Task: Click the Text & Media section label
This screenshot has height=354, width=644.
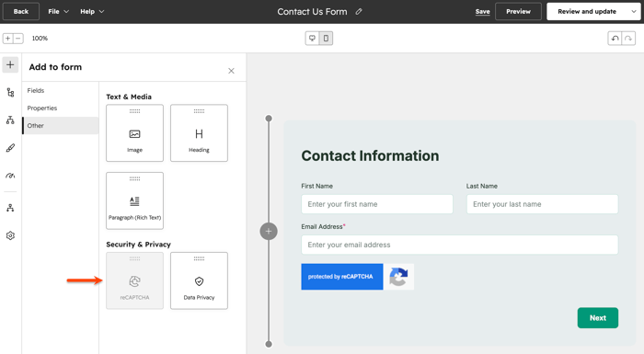Action: [129, 97]
